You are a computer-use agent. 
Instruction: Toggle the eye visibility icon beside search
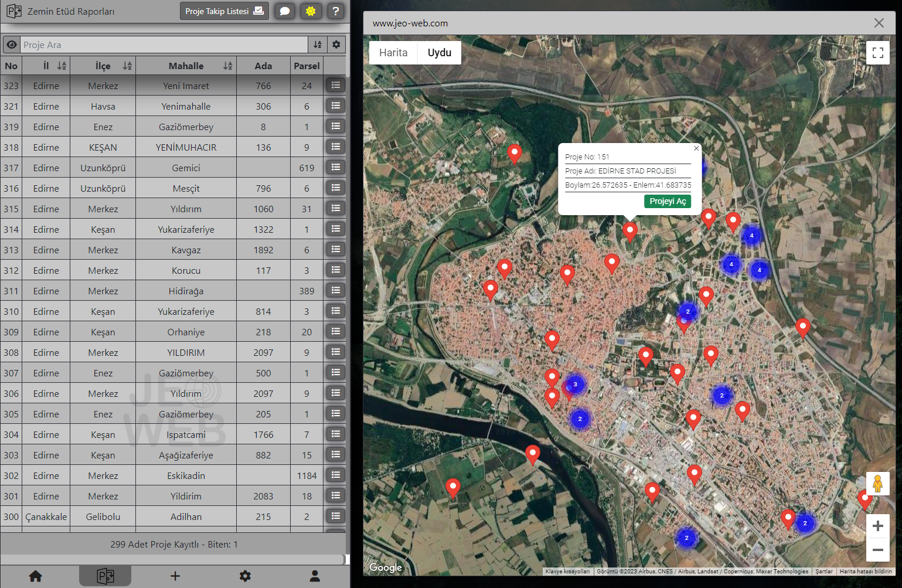pos(12,45)
